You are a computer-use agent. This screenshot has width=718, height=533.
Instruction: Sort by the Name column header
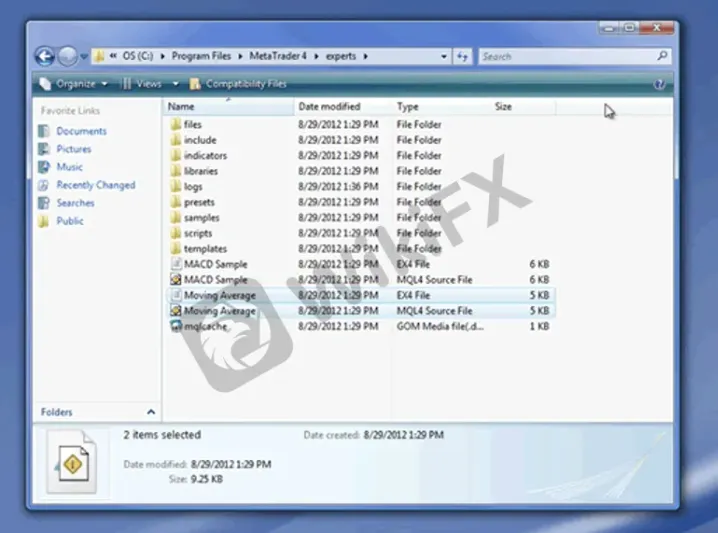228,107
